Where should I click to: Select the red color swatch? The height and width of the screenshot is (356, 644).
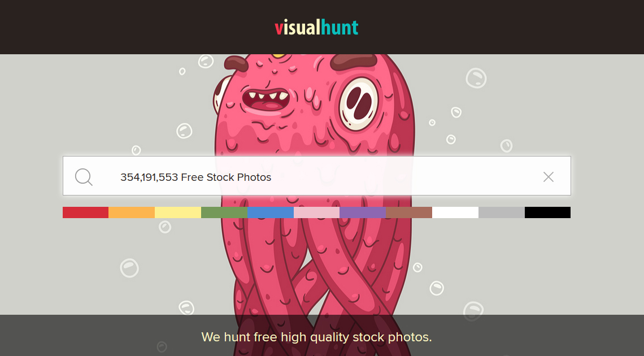point(85,212)
